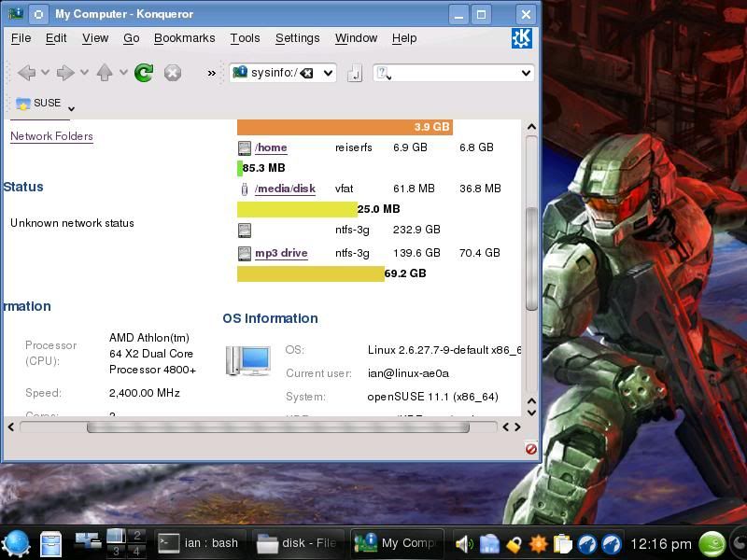The height and width of the screenshot is (560, 747).
Task: Click the green openSUSE button in panel
Action: click(x=712, y=544)
